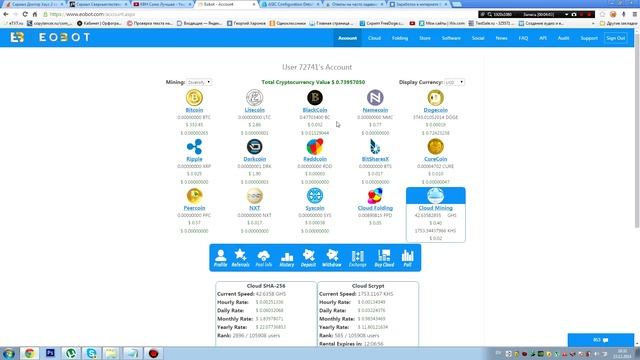The width and height of the screenshot is (640, 360).
Task: Open Skype from the taskbar
Action: (x=91, y=353)
